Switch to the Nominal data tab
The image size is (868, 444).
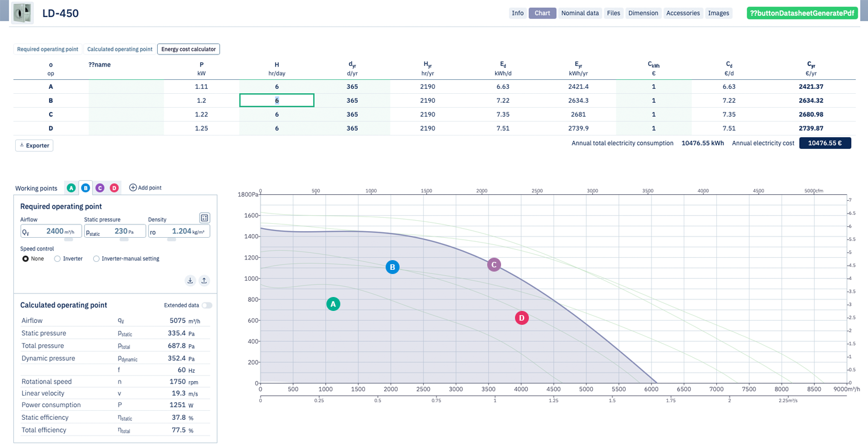pyautogui.click(x=580, y=13)
